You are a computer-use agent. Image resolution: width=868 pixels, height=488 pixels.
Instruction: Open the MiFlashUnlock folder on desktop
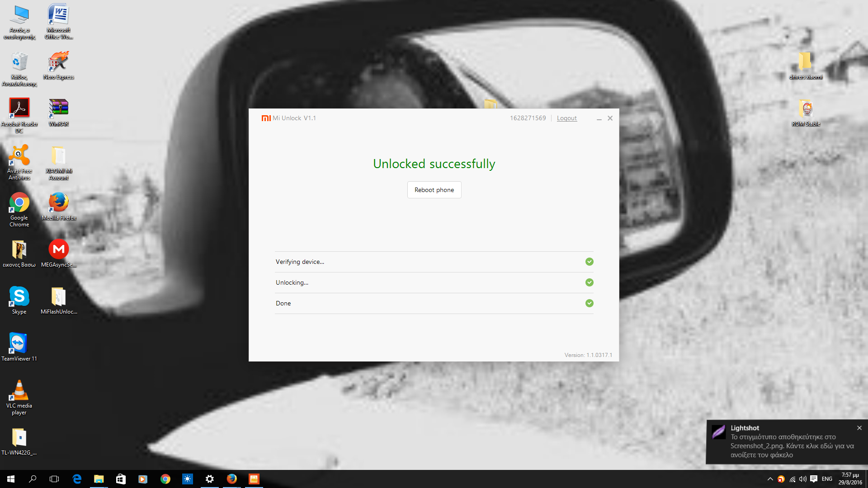tap(58, 297)
